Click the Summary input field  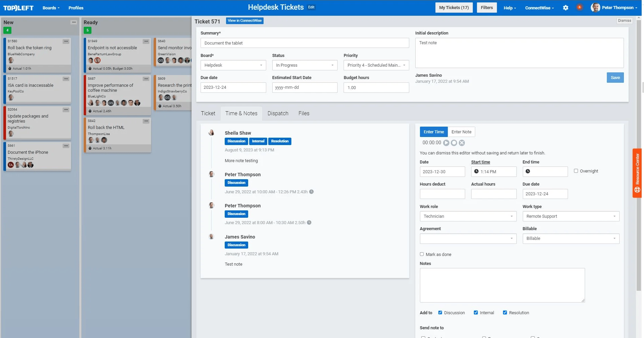305,43
